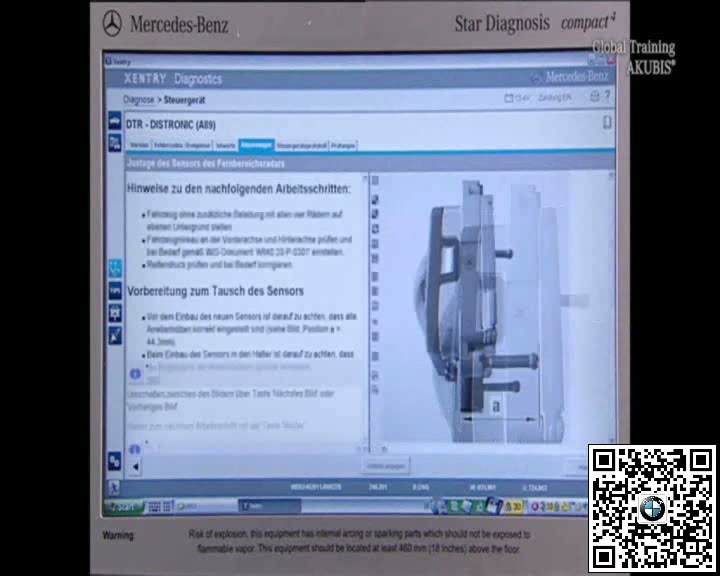Click the sidebar icon directly below the car icon

pyautogui.click(x=114, y=143)
